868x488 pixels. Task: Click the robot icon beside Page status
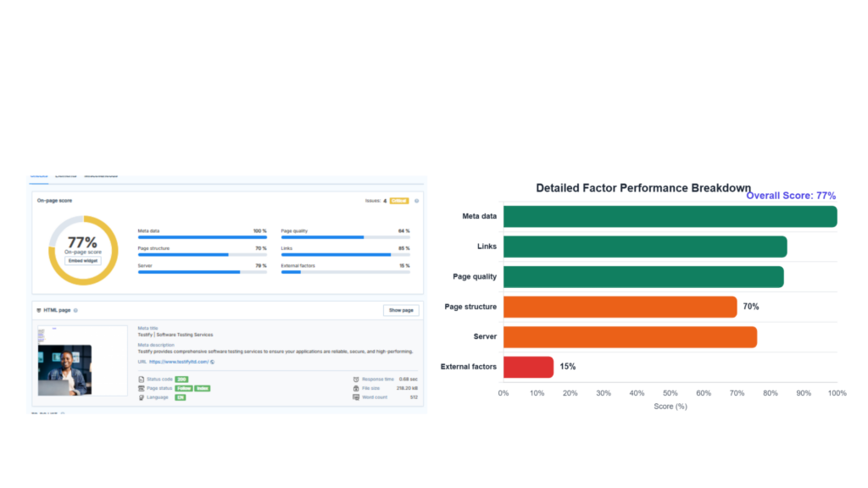pos(141,387)
